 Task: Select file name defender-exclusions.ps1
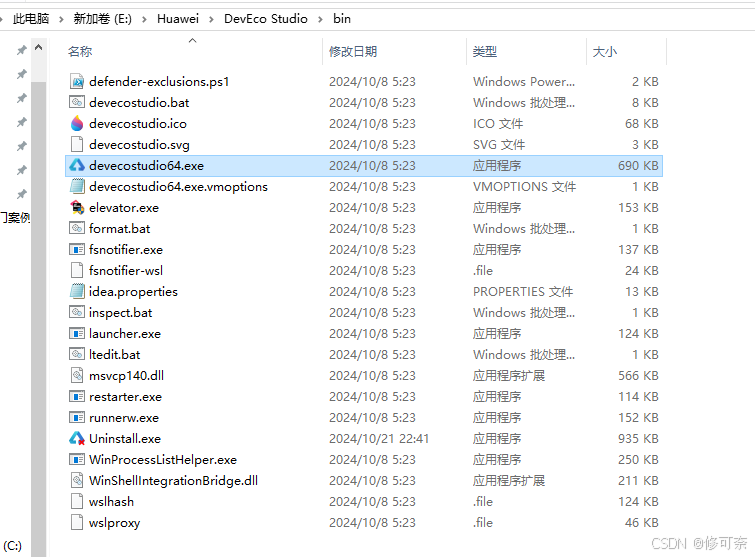pyautogui.click(x=159, y=81)
